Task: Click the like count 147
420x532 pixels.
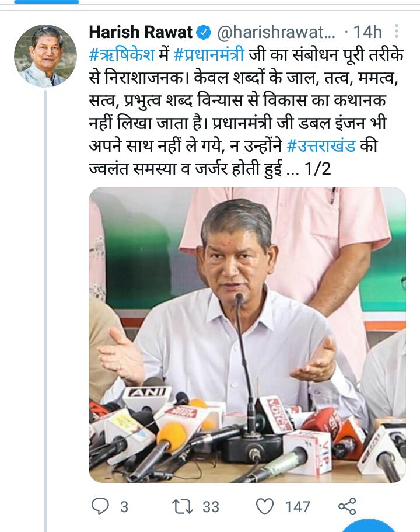Action: pyautogui.click(x=297, y=507)
